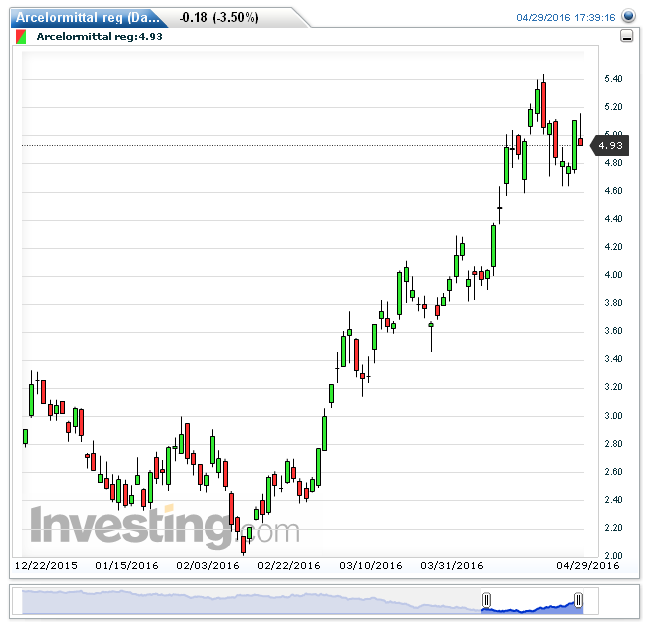Click the 4.93 current price marker
Viewport: 650px width, 627px height.
[610, 145]
